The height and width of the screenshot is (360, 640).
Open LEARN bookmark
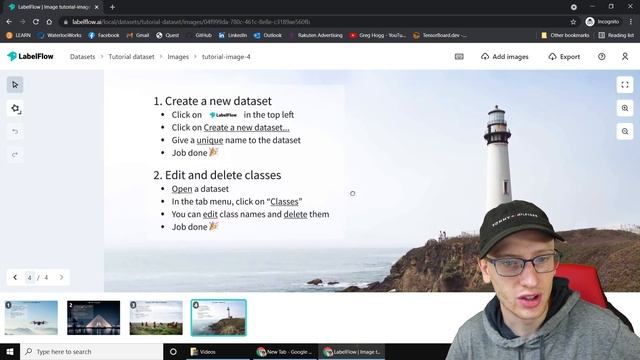tap(18, 36)
